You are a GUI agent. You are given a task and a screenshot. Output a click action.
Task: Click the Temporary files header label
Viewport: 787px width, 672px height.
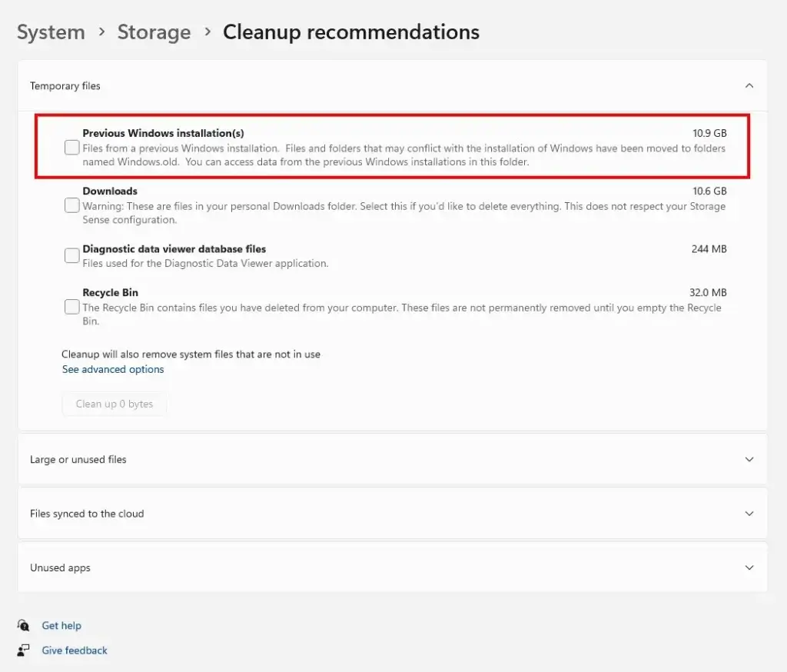(65, 86)
